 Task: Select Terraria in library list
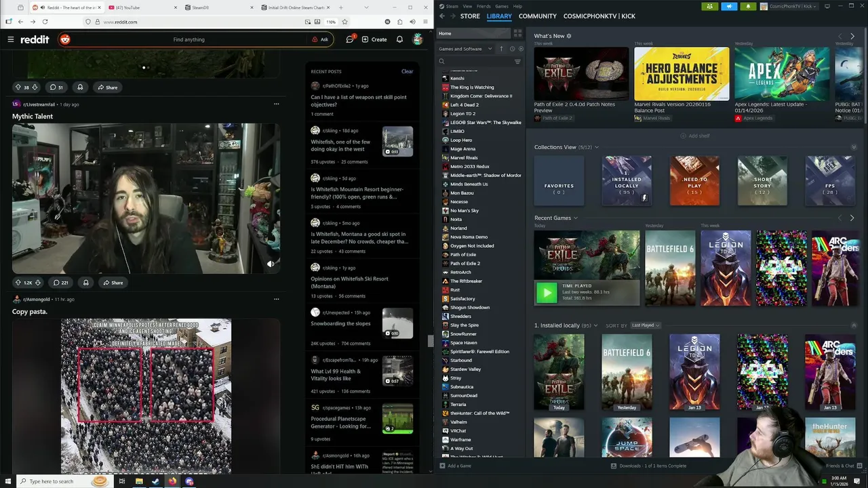pos(458,405)
